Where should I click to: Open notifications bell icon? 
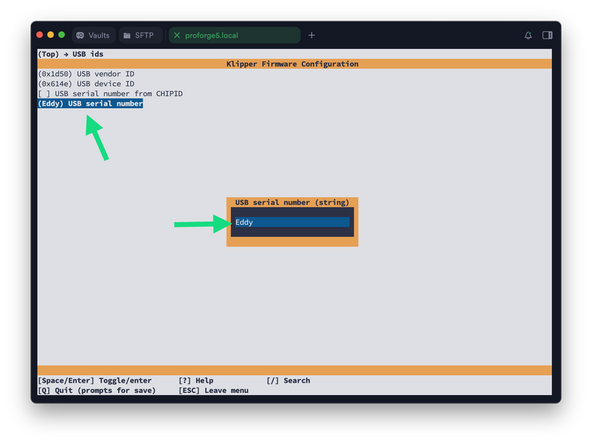[528, 35]
